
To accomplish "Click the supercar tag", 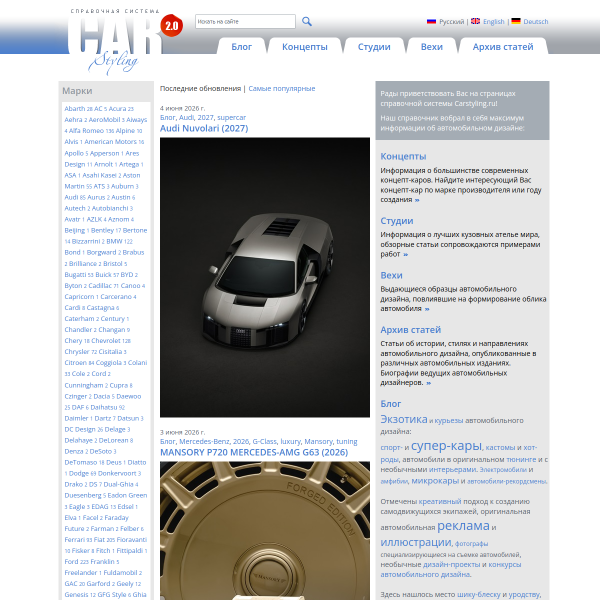I will point(232,117).
